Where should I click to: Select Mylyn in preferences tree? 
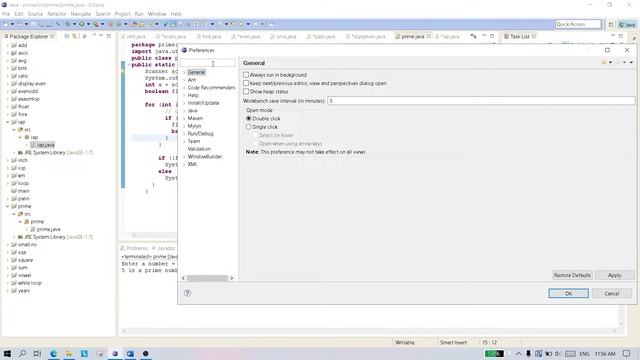pos(194,126)
